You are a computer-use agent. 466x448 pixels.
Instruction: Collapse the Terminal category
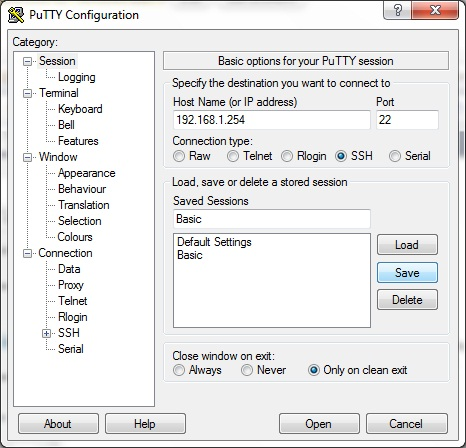click(27, 93)
